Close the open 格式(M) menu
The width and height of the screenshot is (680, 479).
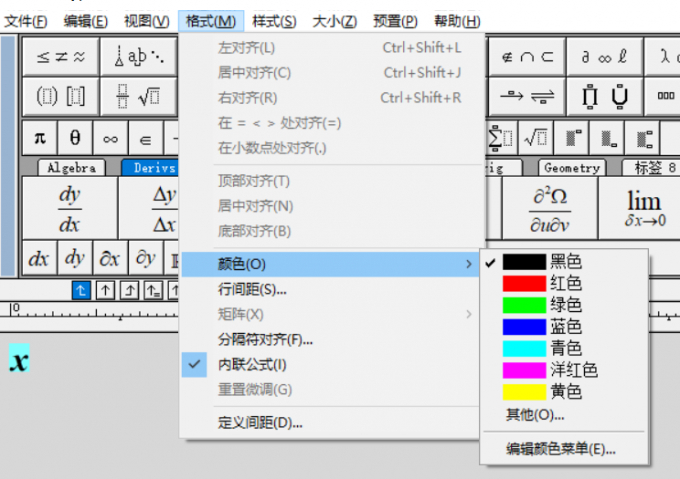(x=211, y=21)
